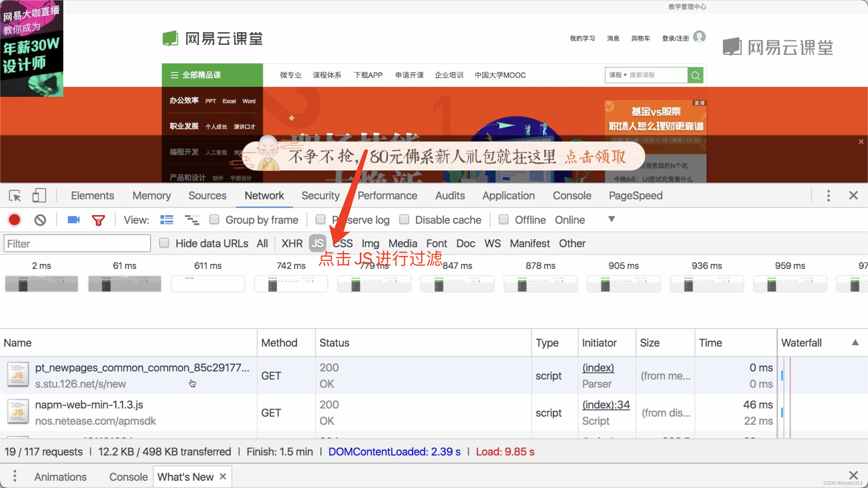The height and width of the screenshot is (488, 868).
Task: Filter requests by Font
Action: pyautogui.click(x=436, y=243)
